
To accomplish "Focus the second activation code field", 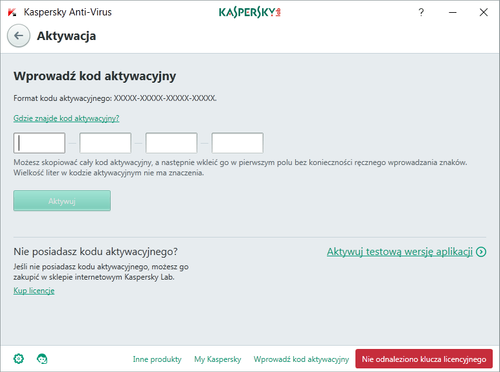I will click(105, 143).
